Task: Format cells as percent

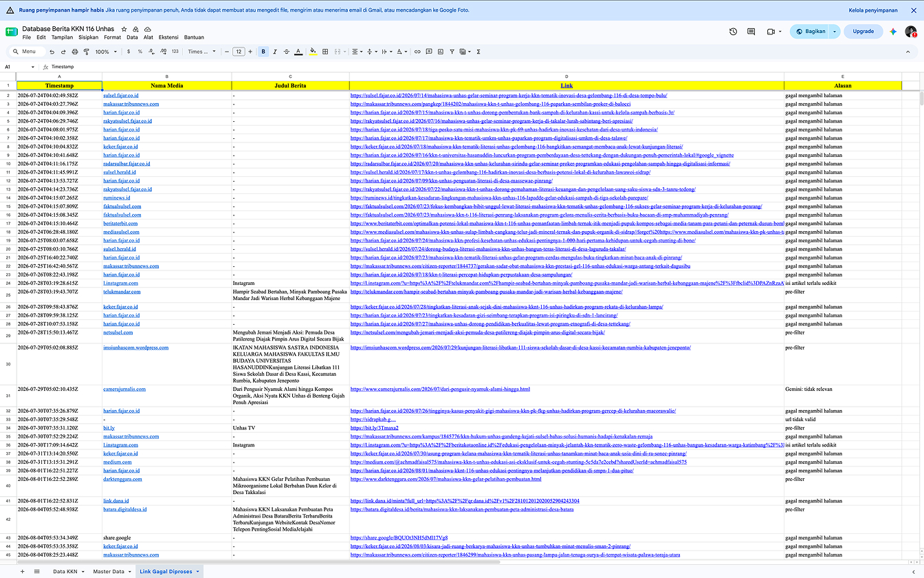Action: (140, 52)
